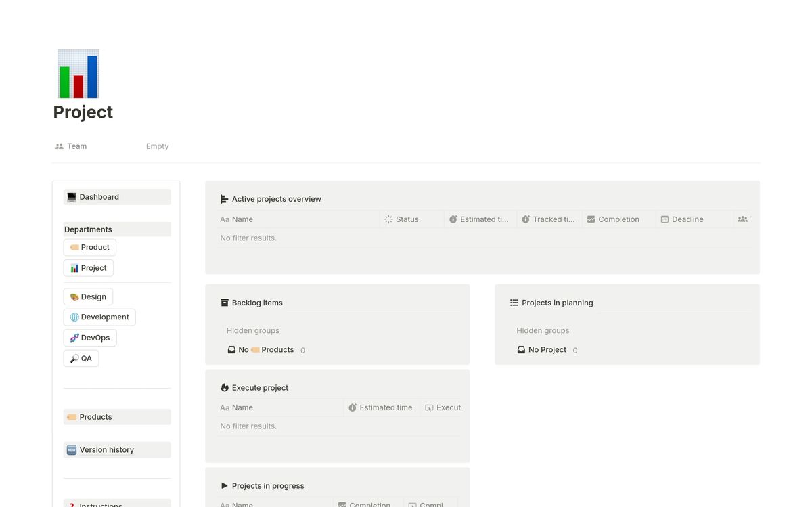Open the Product department button

(90, 248)
